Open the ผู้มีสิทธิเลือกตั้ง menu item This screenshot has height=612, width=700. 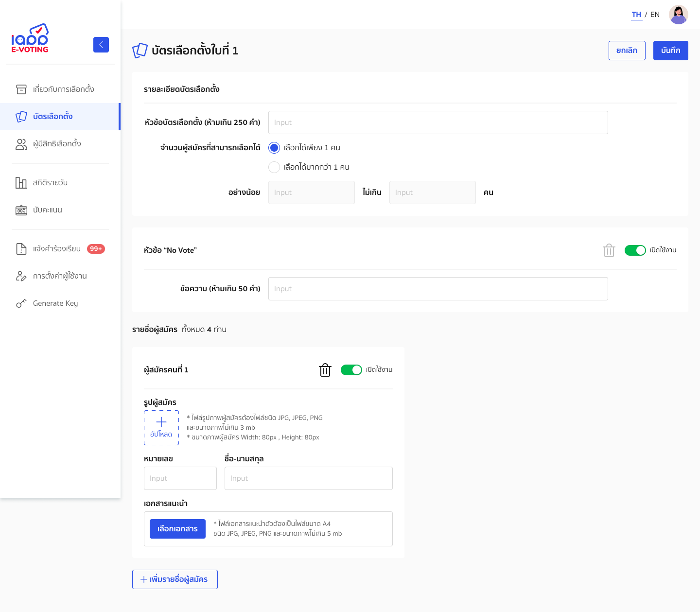coord(60,144)
